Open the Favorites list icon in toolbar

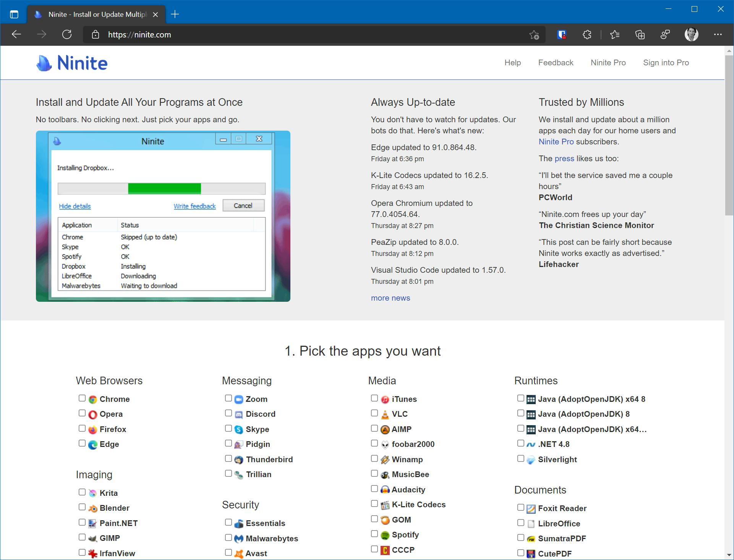tap(615, 35)
